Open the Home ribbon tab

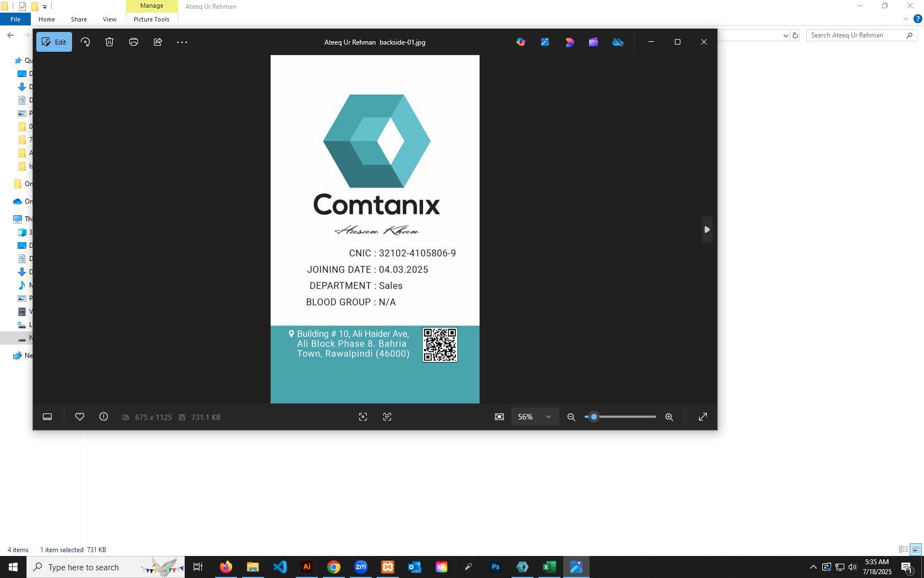[x=47, y=19]
